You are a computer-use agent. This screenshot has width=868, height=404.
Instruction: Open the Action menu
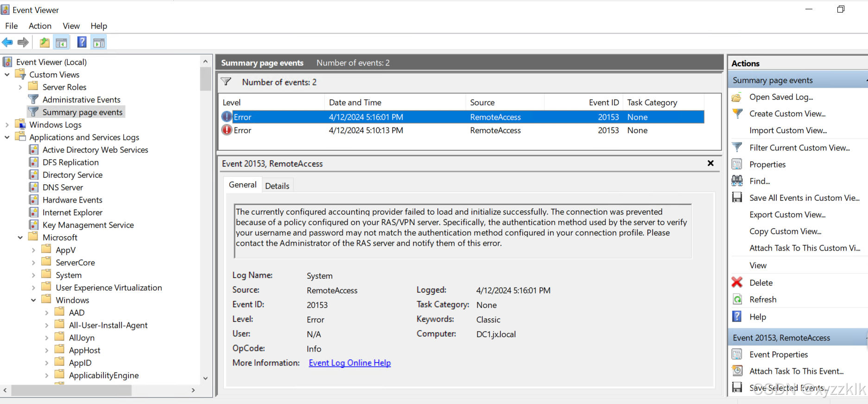click(x=40, y=26)
